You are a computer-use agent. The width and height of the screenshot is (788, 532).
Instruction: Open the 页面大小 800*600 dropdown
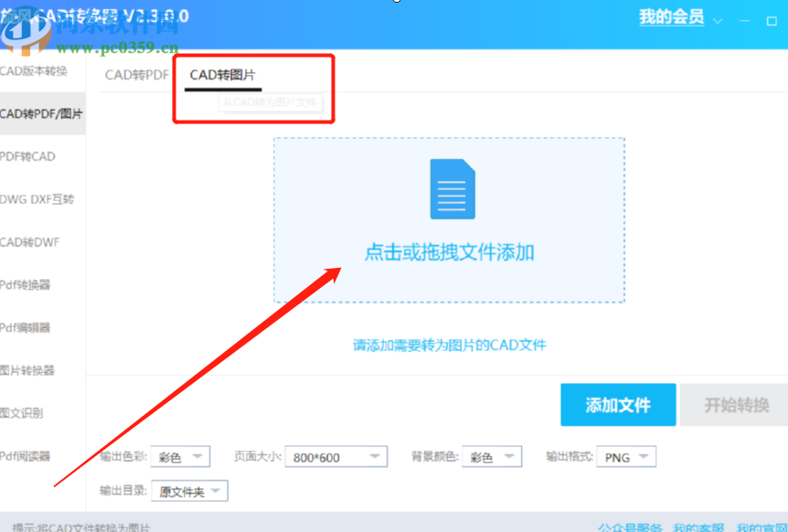click(336, 457)
